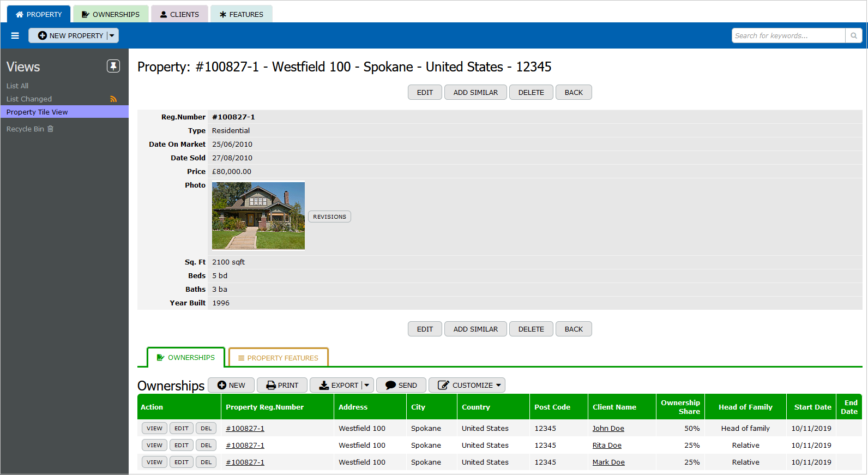Expand the New Property dropdown arrow
The width and height of the screenshot is (868, 475).
click(x=112, y=35)
